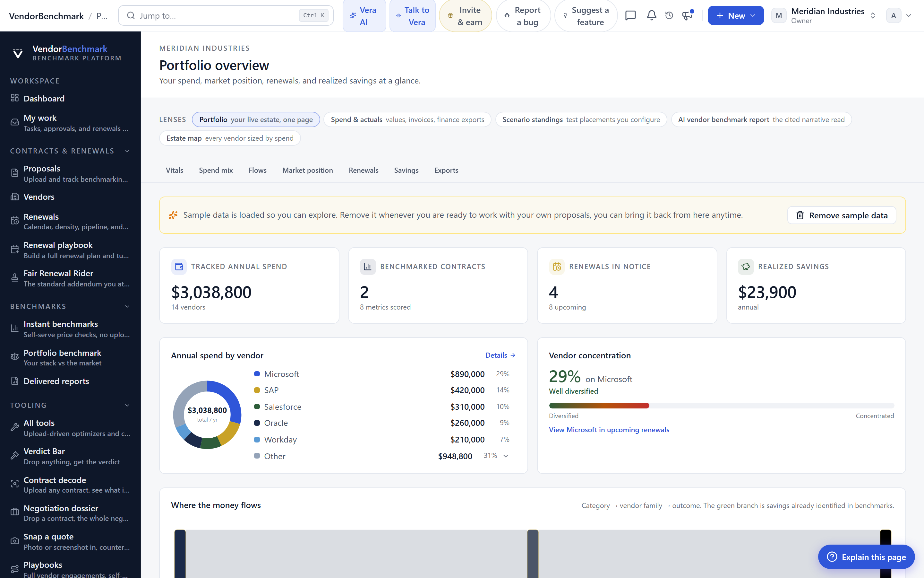Click the Salesforce vendor row
Viewport: 924px width, 578px height.
point(382,407)
